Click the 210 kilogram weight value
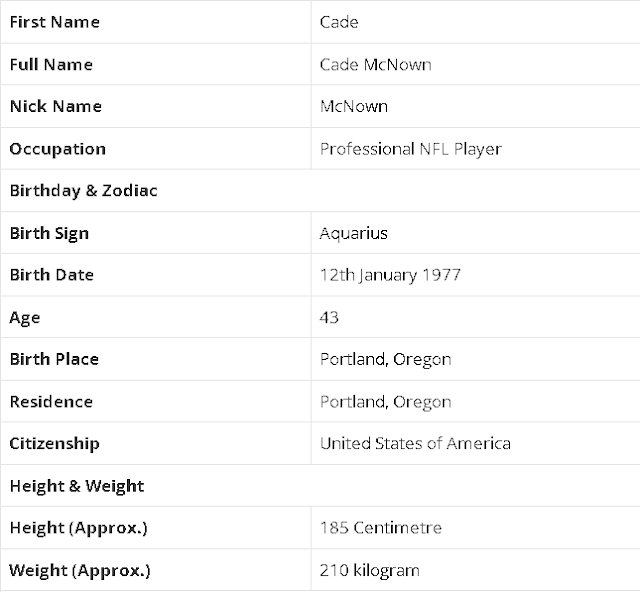Viewport: 640px width, 592px height. 369,571
